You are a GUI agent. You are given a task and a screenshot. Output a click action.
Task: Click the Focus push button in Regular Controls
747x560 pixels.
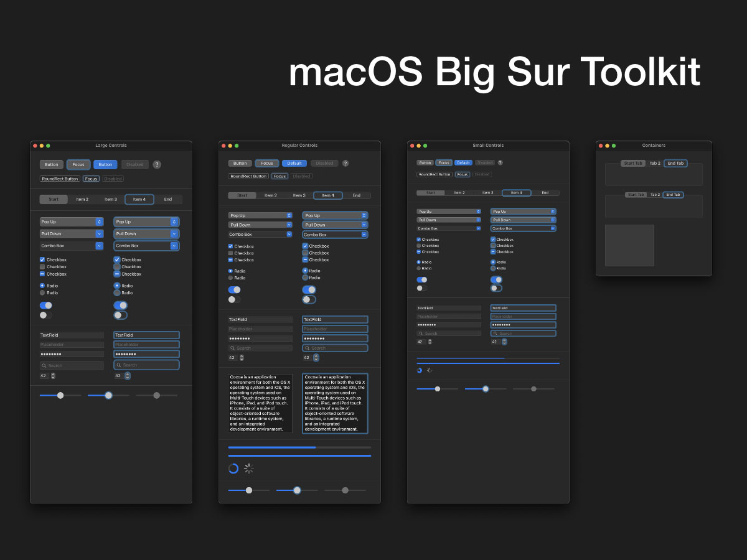267,163
